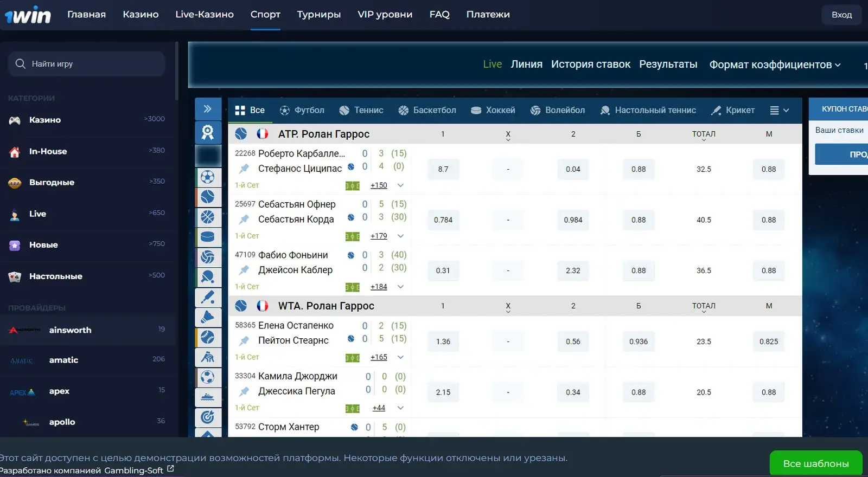Image resolution: width=868 pixels, height=477 pixels.
Task: Open the sidebar Live category
Action: pyautogui.click(x=88, y=214)
